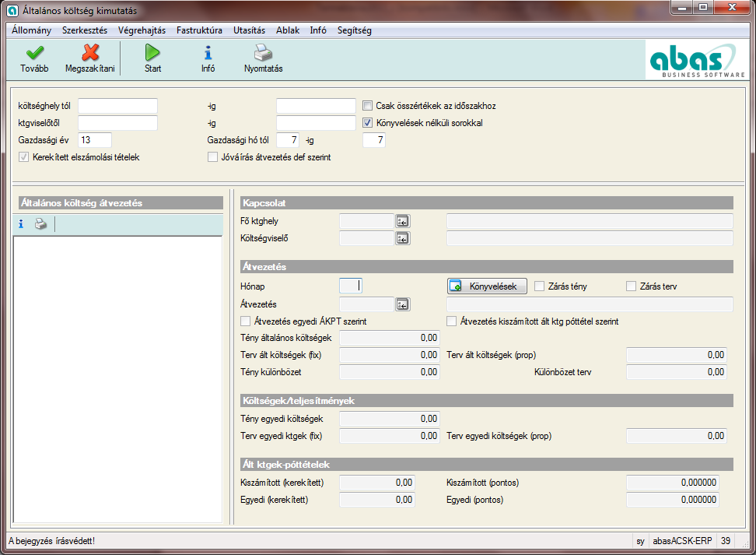Open lookup icon next to Fő ktghely

tap(403, 221)
